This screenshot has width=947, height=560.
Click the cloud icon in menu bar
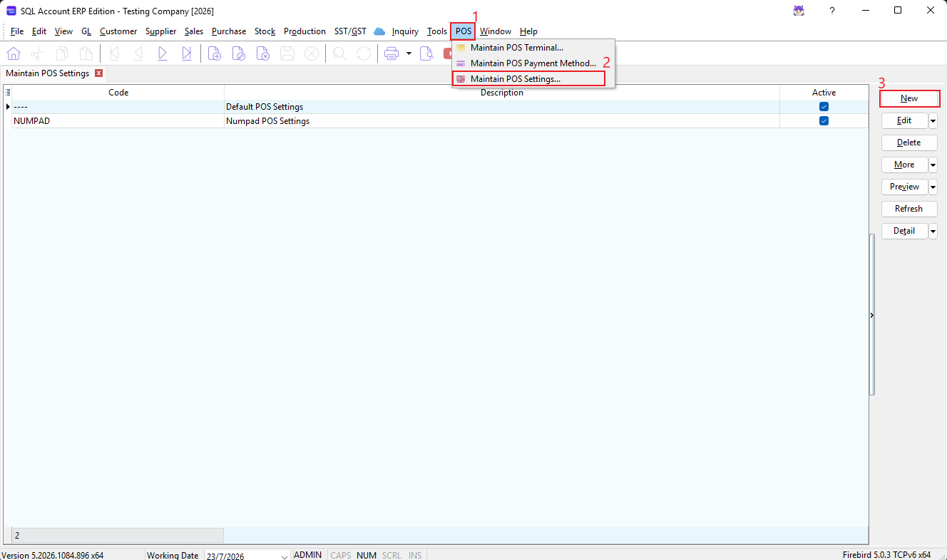tap(379, 31)
